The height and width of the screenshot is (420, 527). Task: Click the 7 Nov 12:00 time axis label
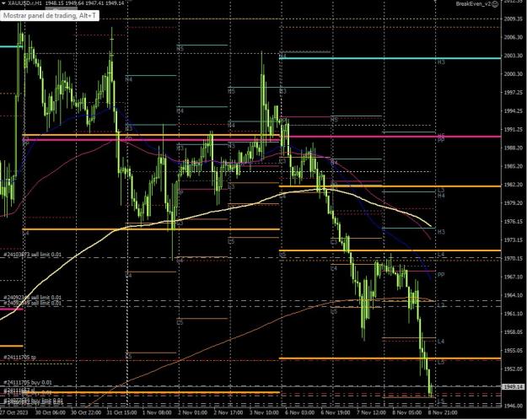click(x=371, y=412)
